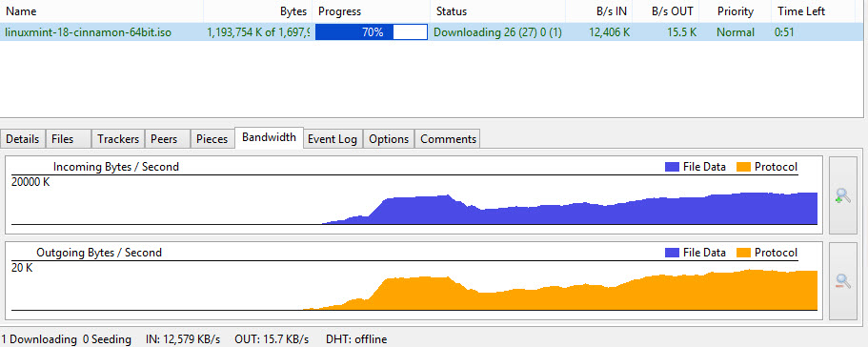Open the Details tab
868x347 pixels.
click(x=23, y=139)
